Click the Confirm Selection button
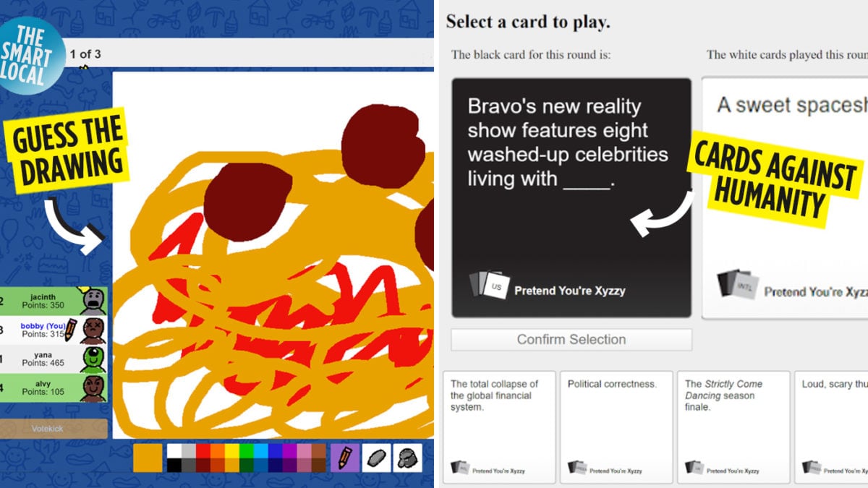 click(571, 340)
